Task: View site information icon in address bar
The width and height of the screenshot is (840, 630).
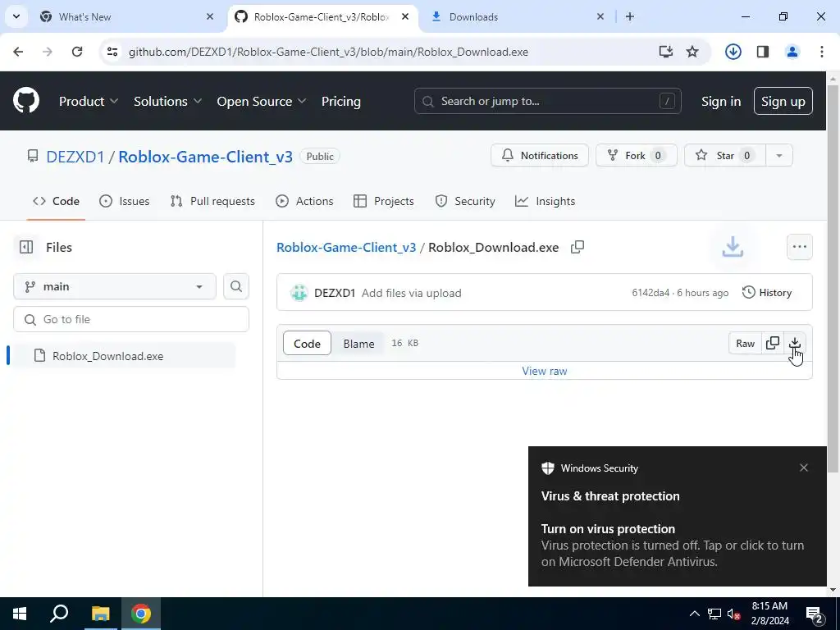Action: pyautogui.click(x=112, y=52)
